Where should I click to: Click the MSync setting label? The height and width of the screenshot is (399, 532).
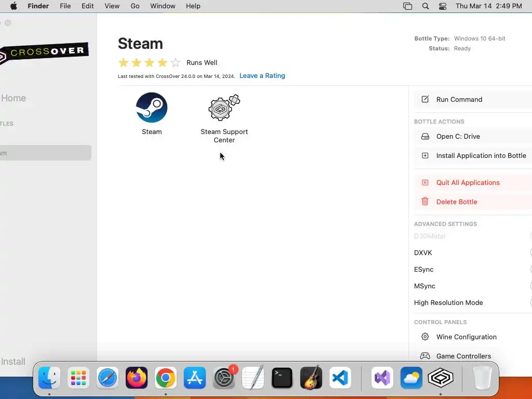tap(424, 286)
